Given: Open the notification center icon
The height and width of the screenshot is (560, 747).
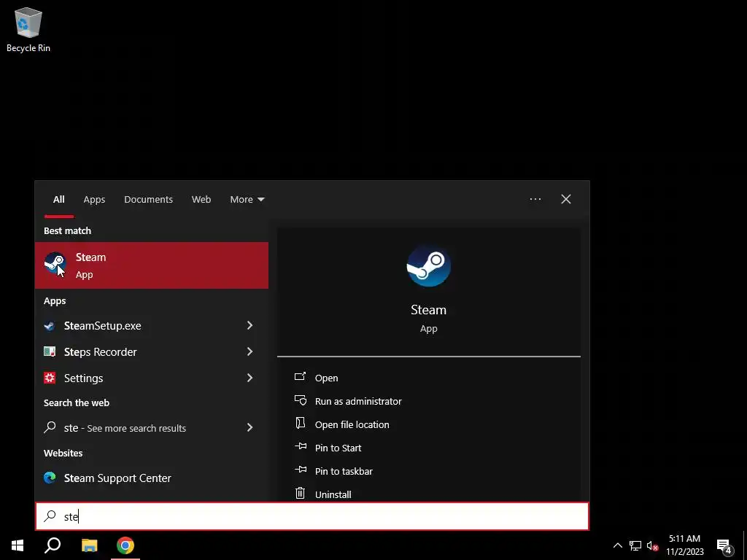Looking at the screenshot, I should point(724,546).
